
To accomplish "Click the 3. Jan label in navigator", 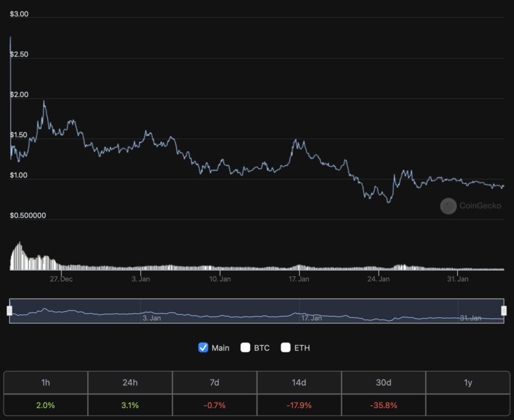I will [x=152, y=318].
